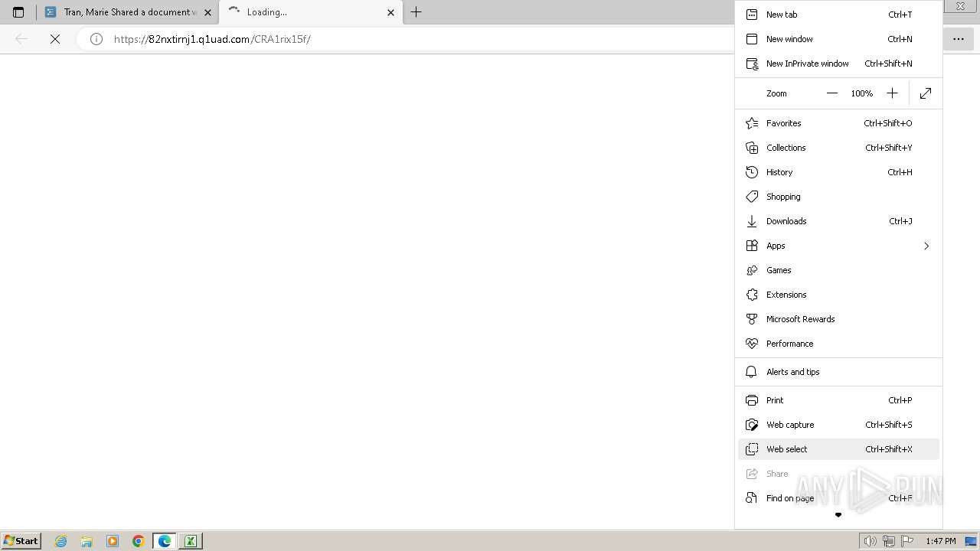The image size is (980, 551).
Task: Increase zoom with the plus button
Action: (892, 93)
